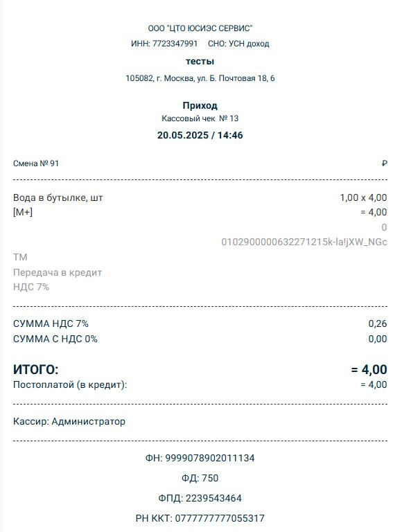
Task: Click the company name ООО "ЦТО ЮСИЭС СЕРВИС"
Action: [200, 28]
